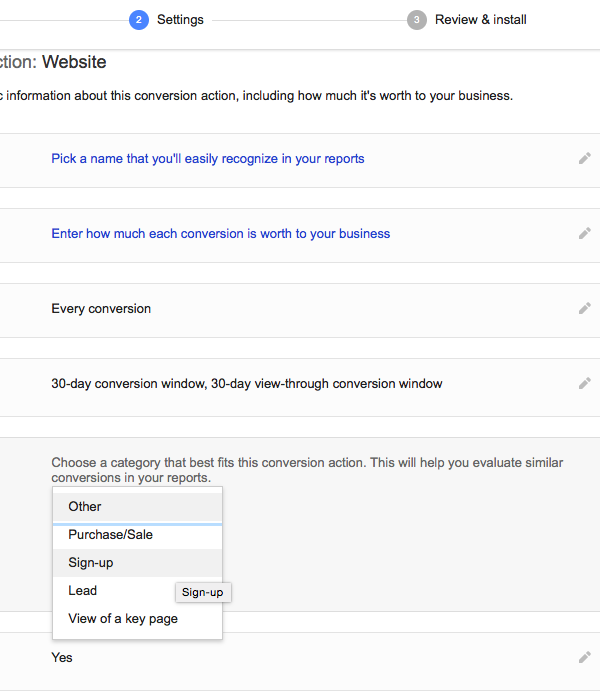
Task: Click the Every conversion row text
Action: click(101, 309)
